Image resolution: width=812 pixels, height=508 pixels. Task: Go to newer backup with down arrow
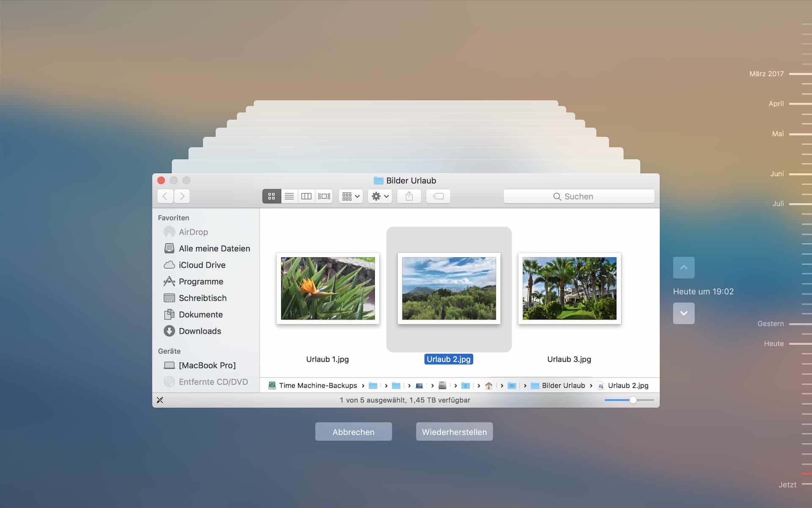[x=684, y=313]
